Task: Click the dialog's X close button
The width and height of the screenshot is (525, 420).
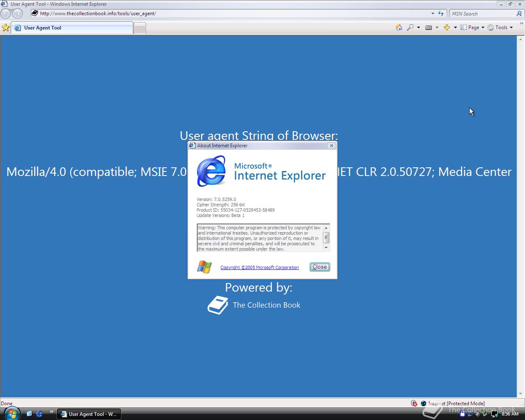Action: (332, 145)
